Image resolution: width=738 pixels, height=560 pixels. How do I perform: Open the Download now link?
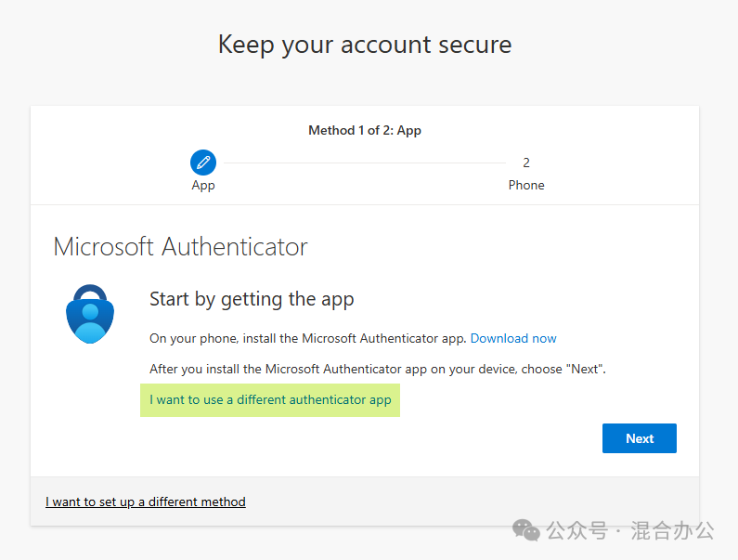513,338
